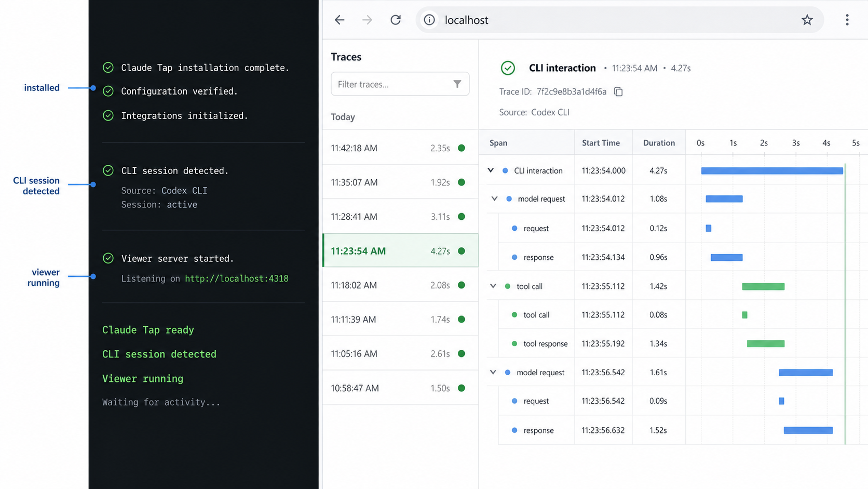Viewport: 868px width, 489px height.
Task: Open the 11:11:39 AM trace in the list
Action: click(400, 320)
